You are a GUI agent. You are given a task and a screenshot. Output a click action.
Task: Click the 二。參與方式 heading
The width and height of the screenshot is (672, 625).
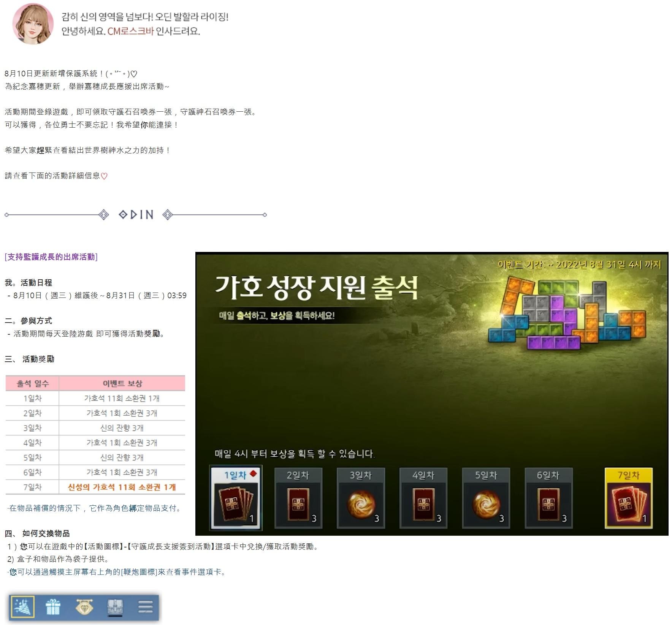[x=29, y=321]
